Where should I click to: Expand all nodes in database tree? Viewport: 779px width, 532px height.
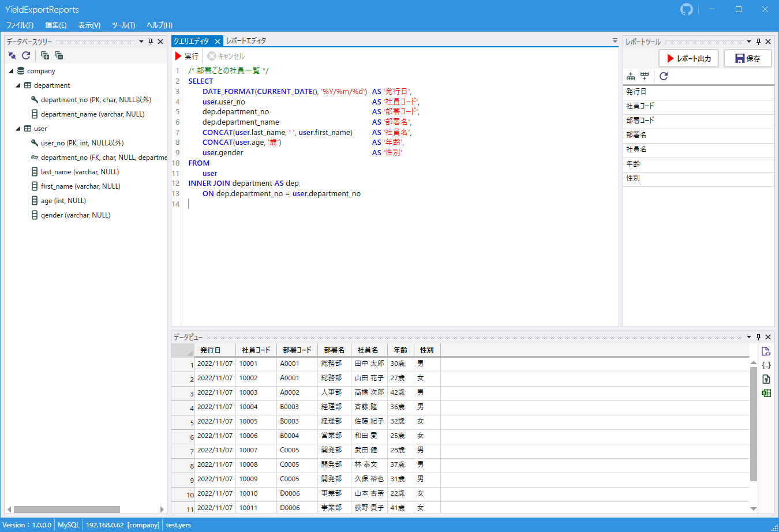coord(45,55)
